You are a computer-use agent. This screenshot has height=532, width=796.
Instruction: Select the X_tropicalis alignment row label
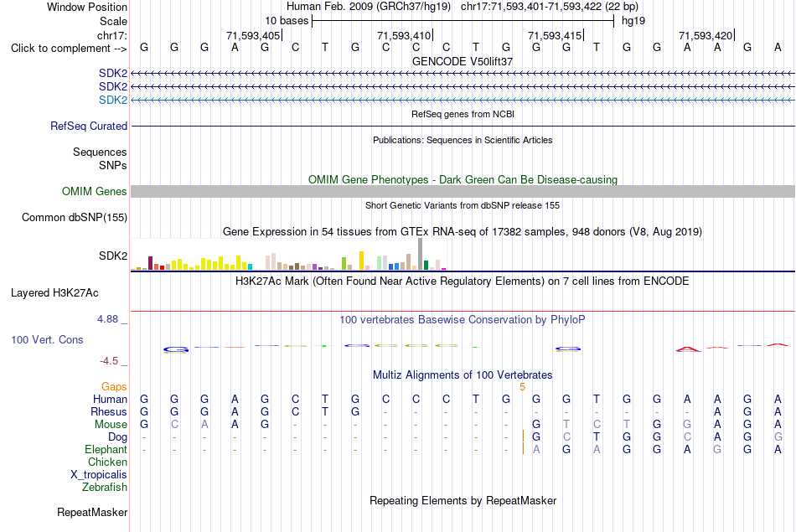99,475
